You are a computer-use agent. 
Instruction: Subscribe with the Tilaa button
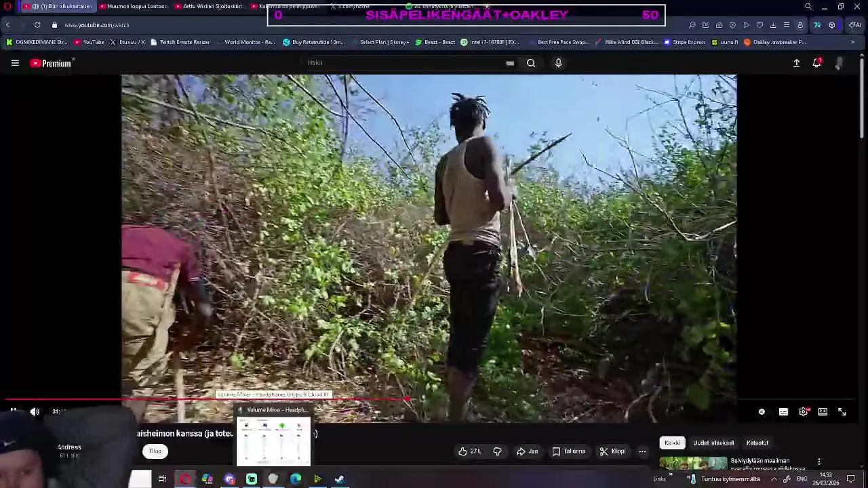tap(155, 451)
